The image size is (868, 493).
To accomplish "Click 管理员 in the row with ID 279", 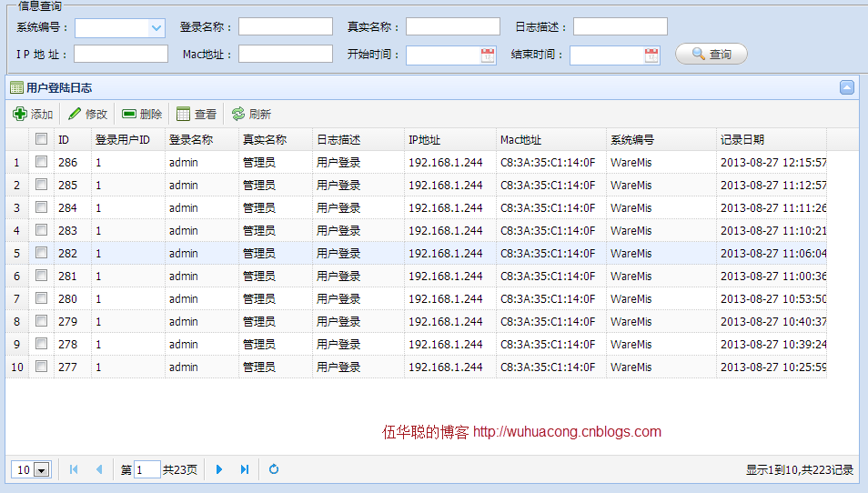I will pos(259,321).
